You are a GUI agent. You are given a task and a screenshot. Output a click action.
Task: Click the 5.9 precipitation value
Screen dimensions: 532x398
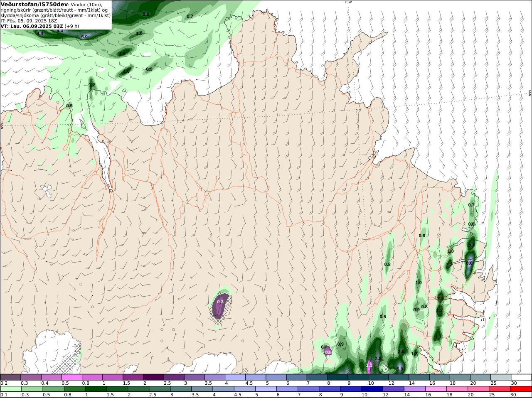coord(400,369)
